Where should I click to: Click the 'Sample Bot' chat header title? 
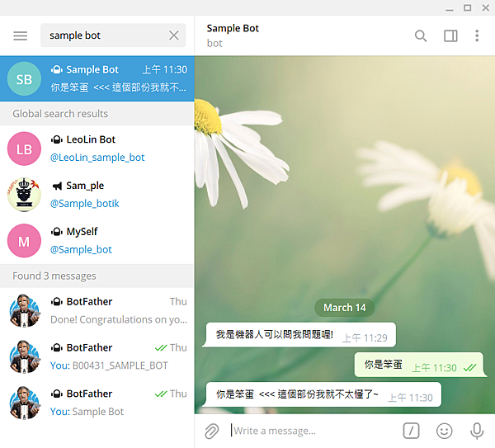pyautogui.click(x=233, y=28)
